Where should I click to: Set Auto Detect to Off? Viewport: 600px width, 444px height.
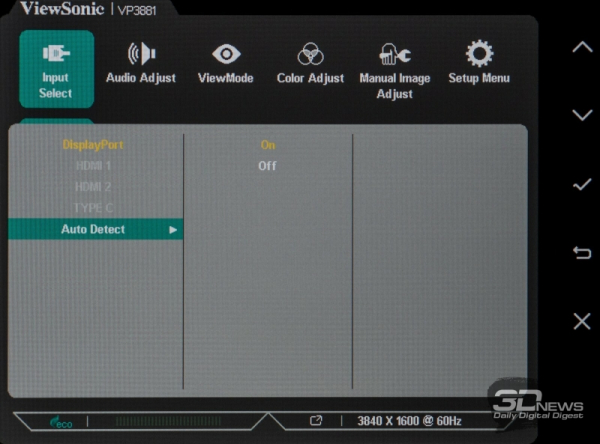(267, 166)
